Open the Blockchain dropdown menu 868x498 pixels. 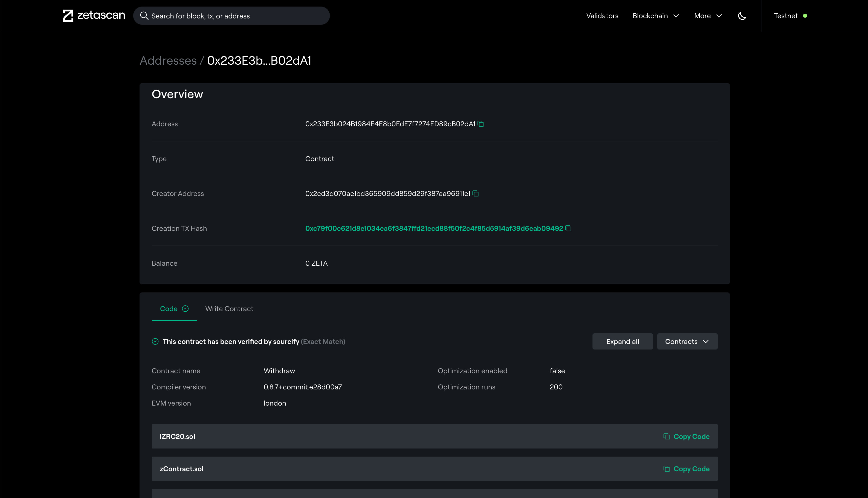pos(655,16)
